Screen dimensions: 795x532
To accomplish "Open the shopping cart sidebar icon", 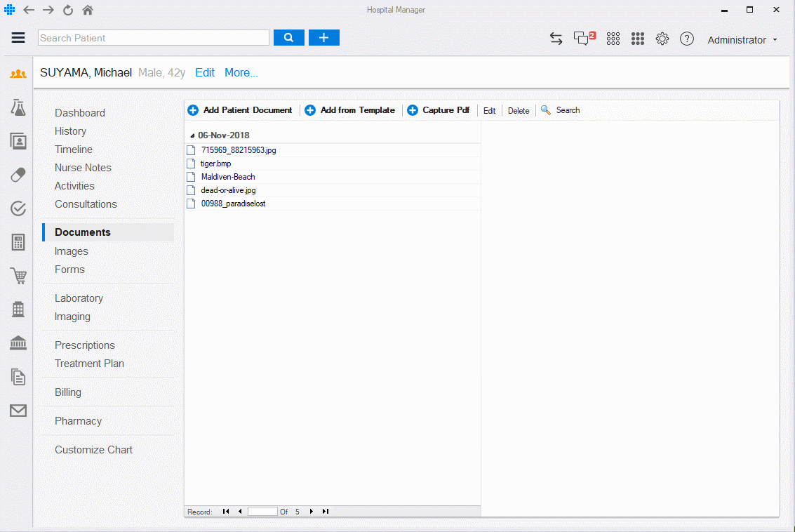I will coord(18,276).
